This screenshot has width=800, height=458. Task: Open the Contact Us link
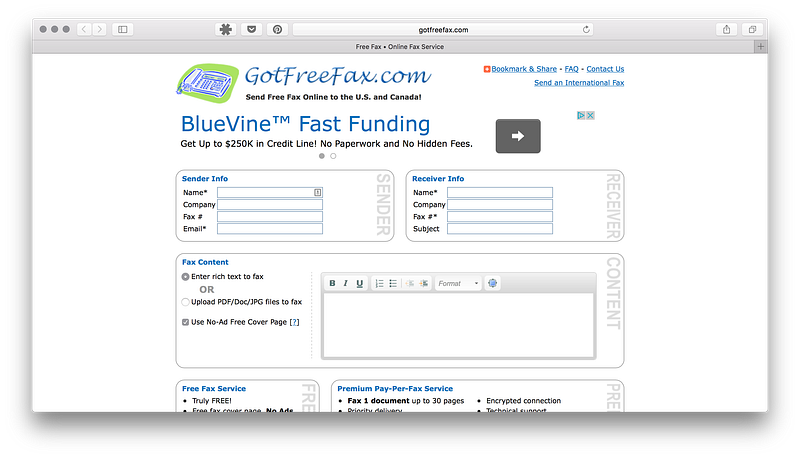[605, 69]
